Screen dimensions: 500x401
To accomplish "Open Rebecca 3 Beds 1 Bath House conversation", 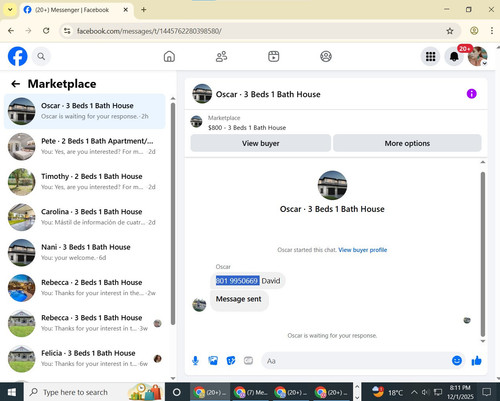I will click(x=85, y=323).
